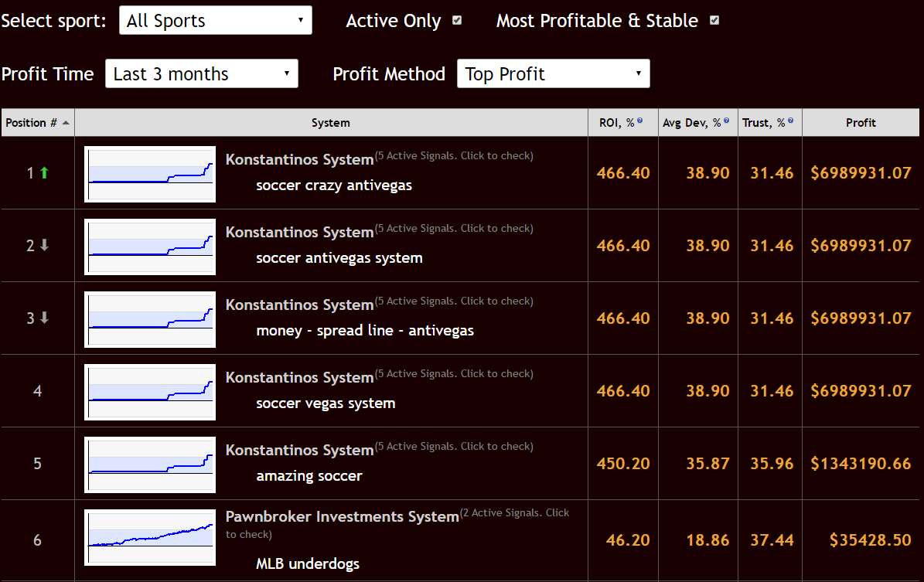Click the red down arrow beside position 2
The image size is (924, 582).
coord(44,246)
